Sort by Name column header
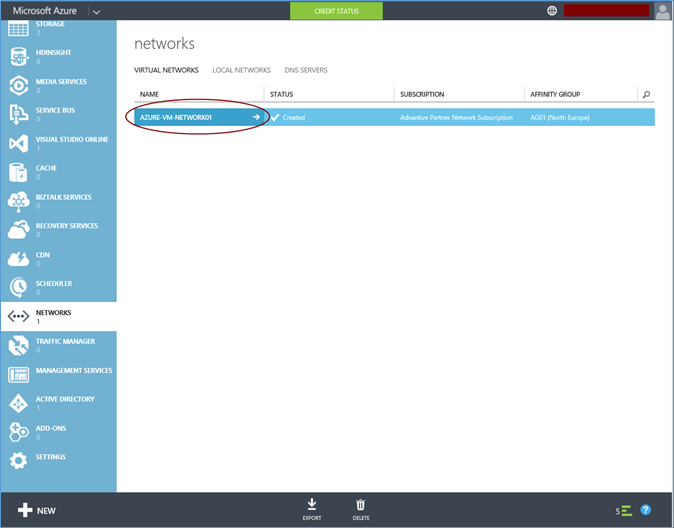The width and height of the screenshot is (674, 528). [x=149, y=94]
